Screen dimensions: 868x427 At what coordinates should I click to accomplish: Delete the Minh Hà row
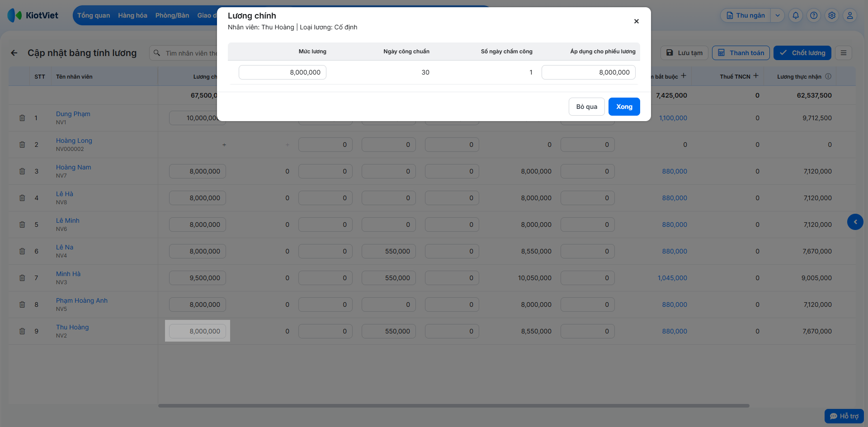(x=22, y=278)
